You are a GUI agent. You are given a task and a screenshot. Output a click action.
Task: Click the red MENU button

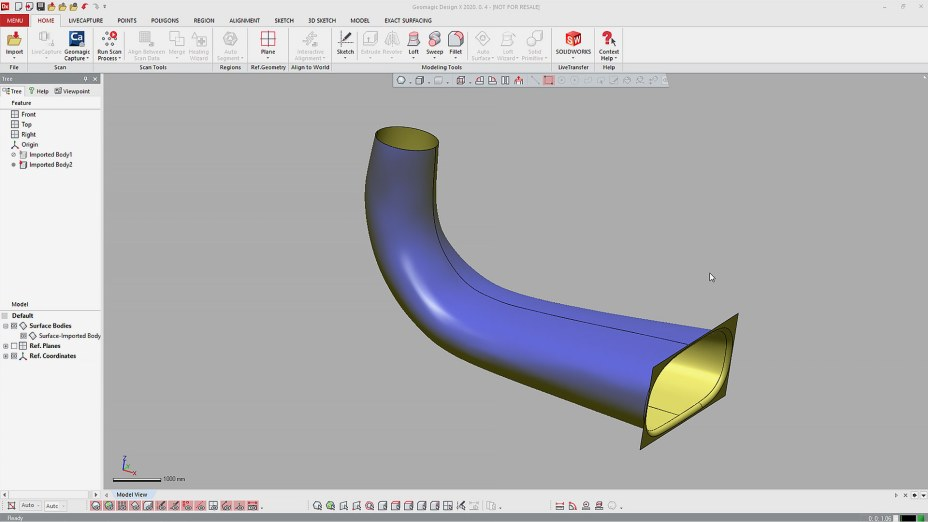point(14,20)
